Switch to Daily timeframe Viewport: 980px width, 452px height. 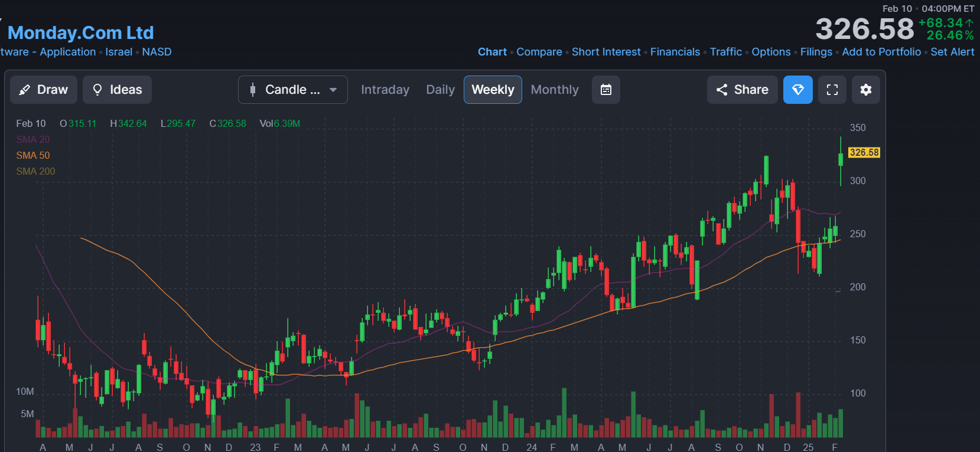(440, 90)
